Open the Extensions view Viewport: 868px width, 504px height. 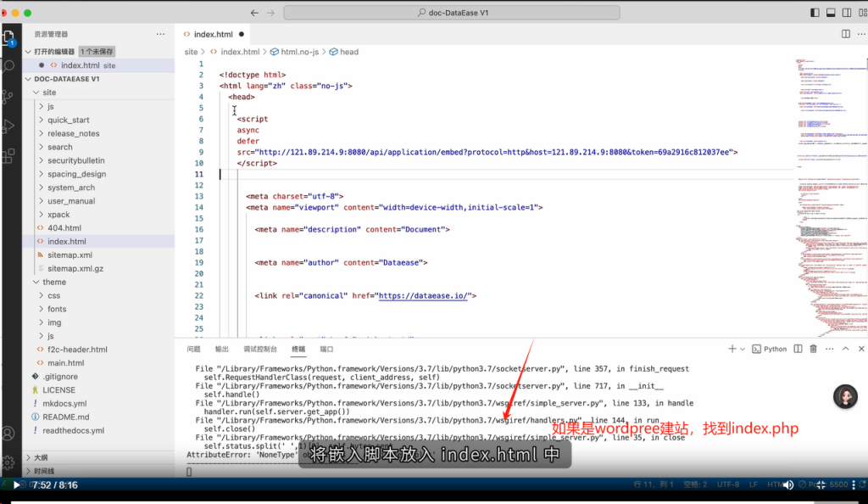(x=8, y=155)
